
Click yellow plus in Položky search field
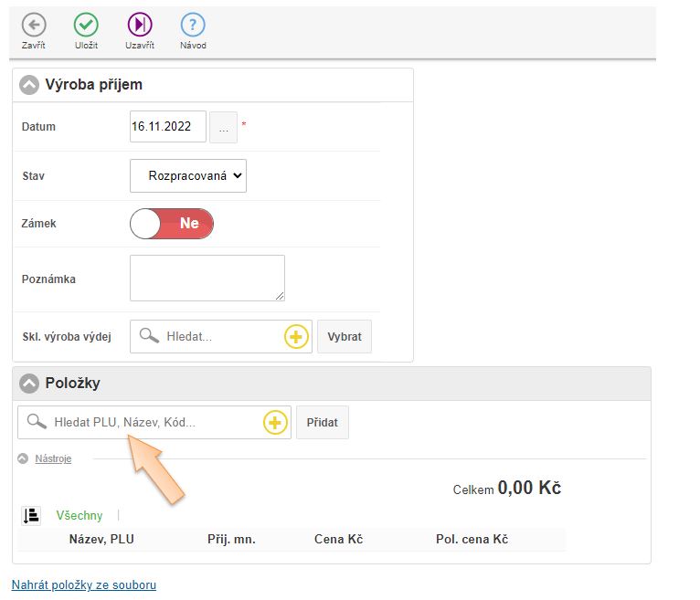click(275, 423)
